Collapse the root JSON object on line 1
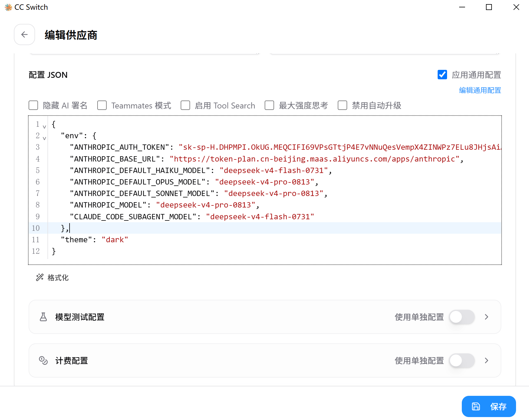The image size is (529, 420). (x=45, y=126)
